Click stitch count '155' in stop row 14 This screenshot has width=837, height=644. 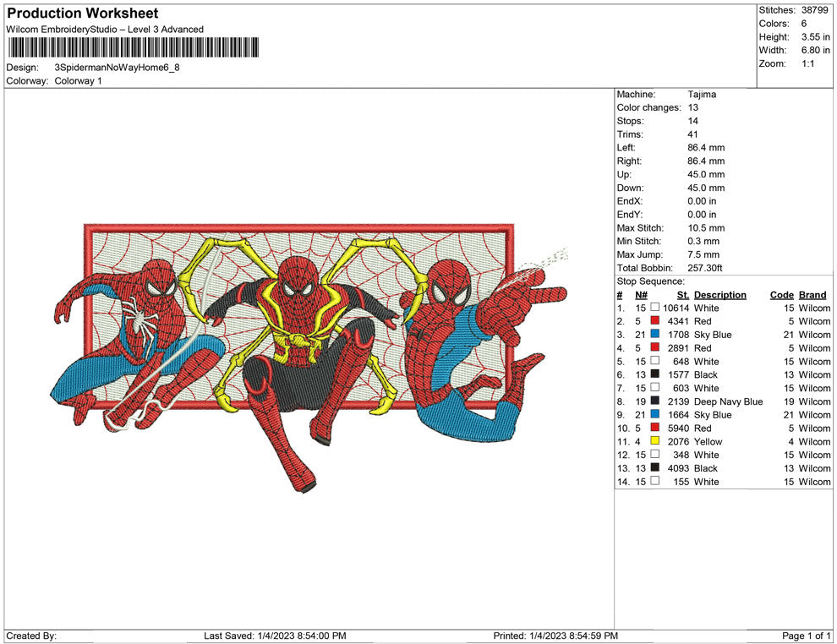681,481
